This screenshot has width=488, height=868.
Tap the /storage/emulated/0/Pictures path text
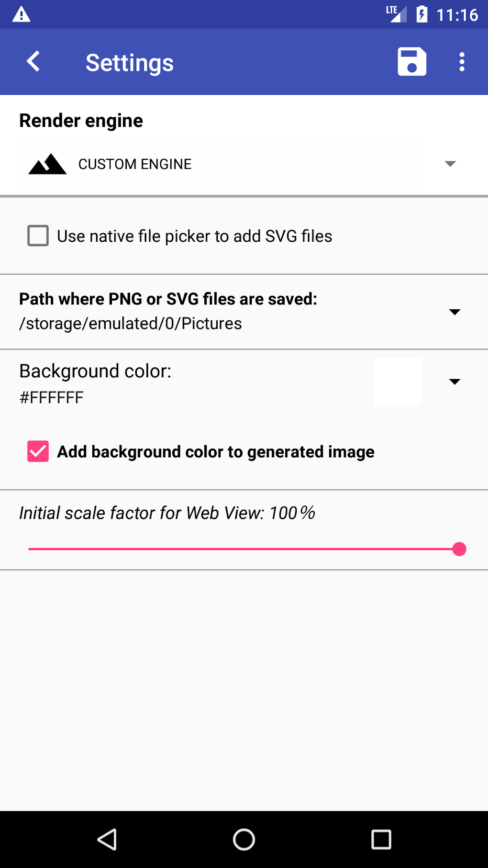click(131, 324)
